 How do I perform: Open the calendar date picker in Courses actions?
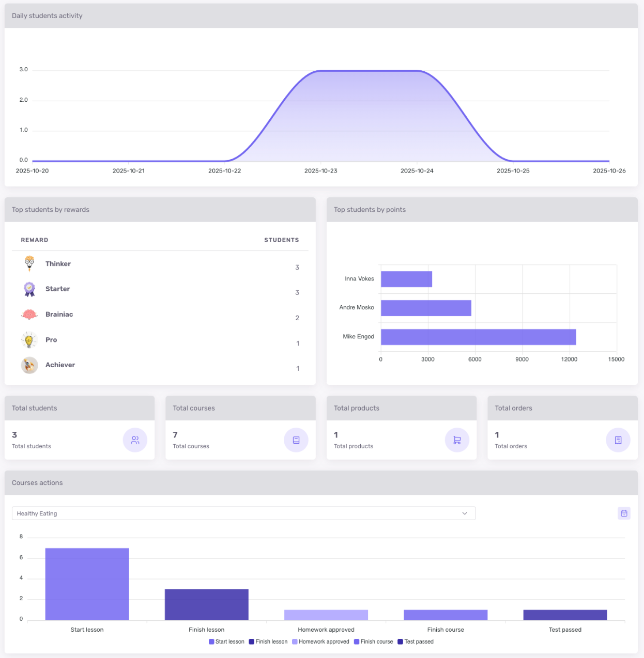coord(624,513)
